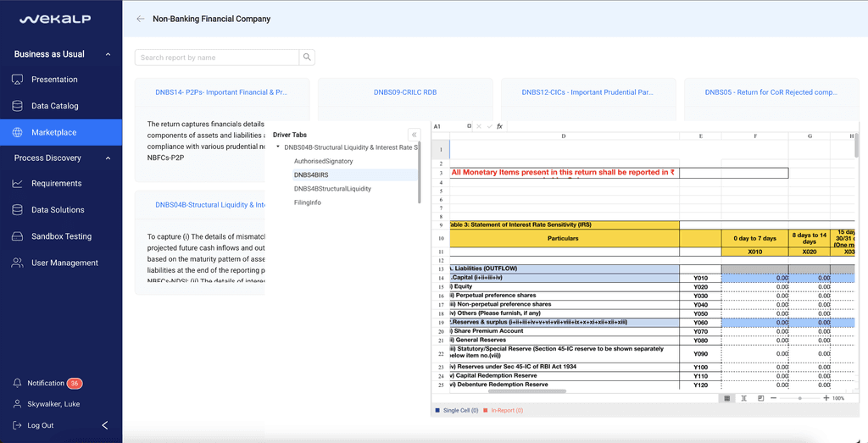
Task: Click the Data Solutions database icon
Action: (x=17, y=210)
